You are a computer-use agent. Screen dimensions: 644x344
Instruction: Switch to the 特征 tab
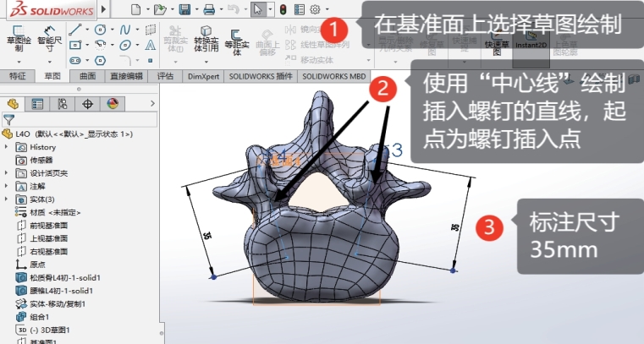[17, 76]
